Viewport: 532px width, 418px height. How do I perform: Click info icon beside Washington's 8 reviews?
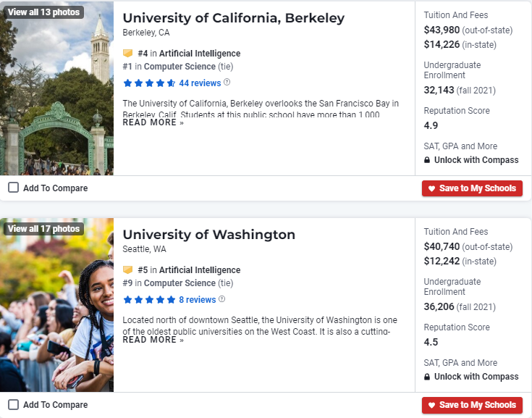click(222, 299)
